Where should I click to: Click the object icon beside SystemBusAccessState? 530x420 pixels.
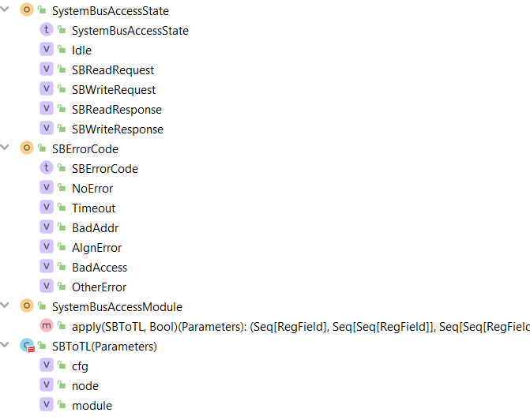point(27,9)
